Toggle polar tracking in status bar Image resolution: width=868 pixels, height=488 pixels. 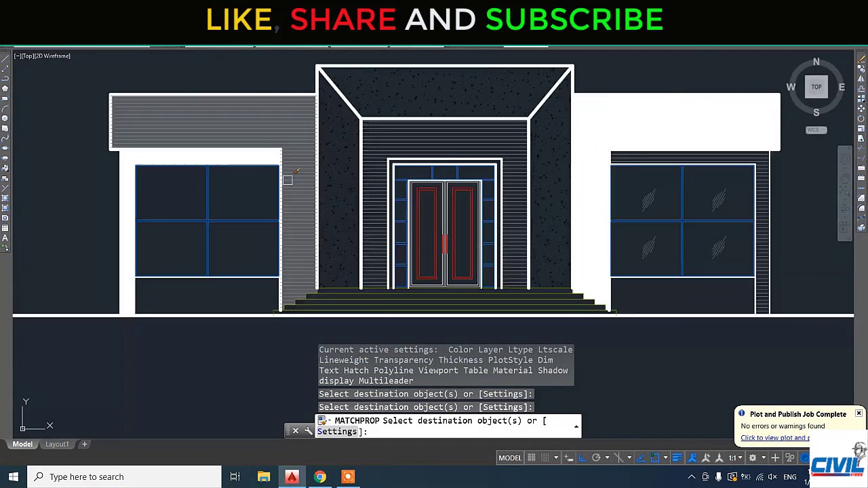[x=596, y=457]
